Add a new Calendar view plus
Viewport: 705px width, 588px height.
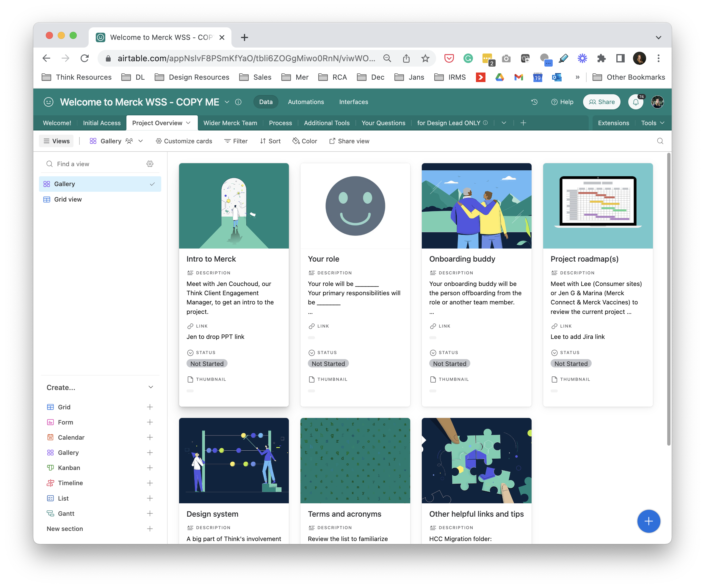coord(150,437)
